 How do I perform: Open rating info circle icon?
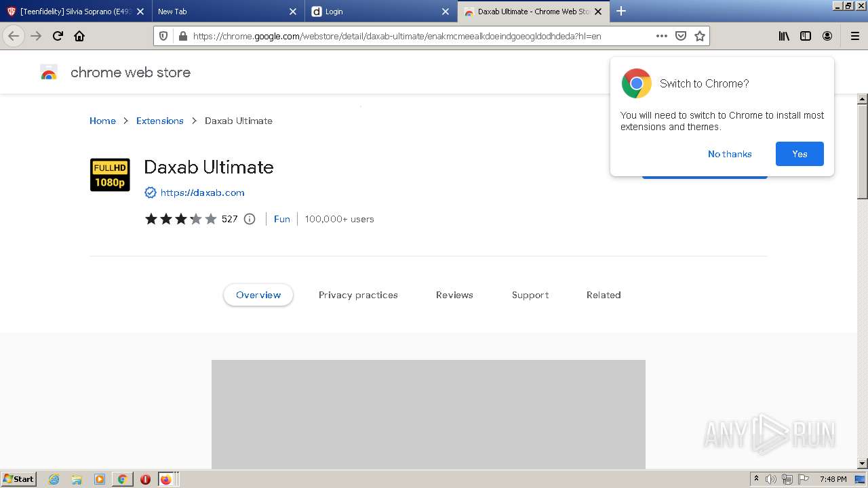[x=250, y=219]
